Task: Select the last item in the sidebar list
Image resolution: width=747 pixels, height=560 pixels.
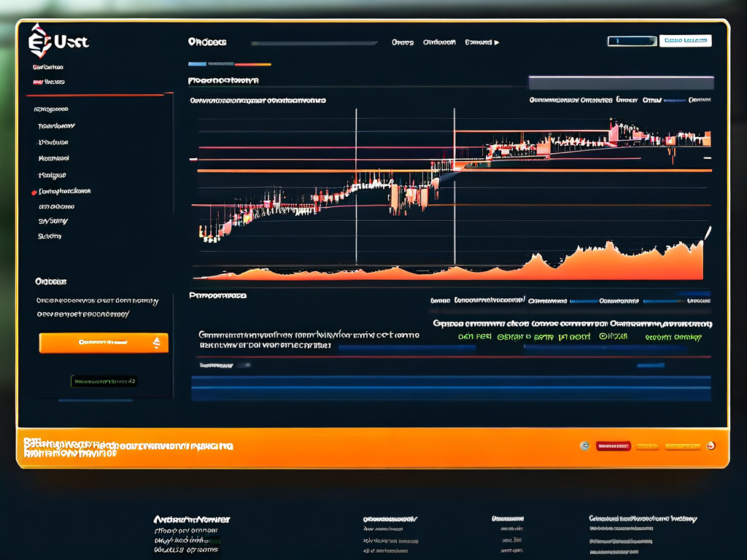Action: (50, 236)
